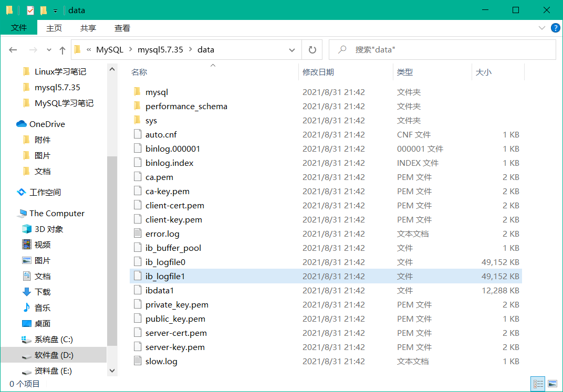
Task: Switch to details view in status bar
Action: click(538, 384)
